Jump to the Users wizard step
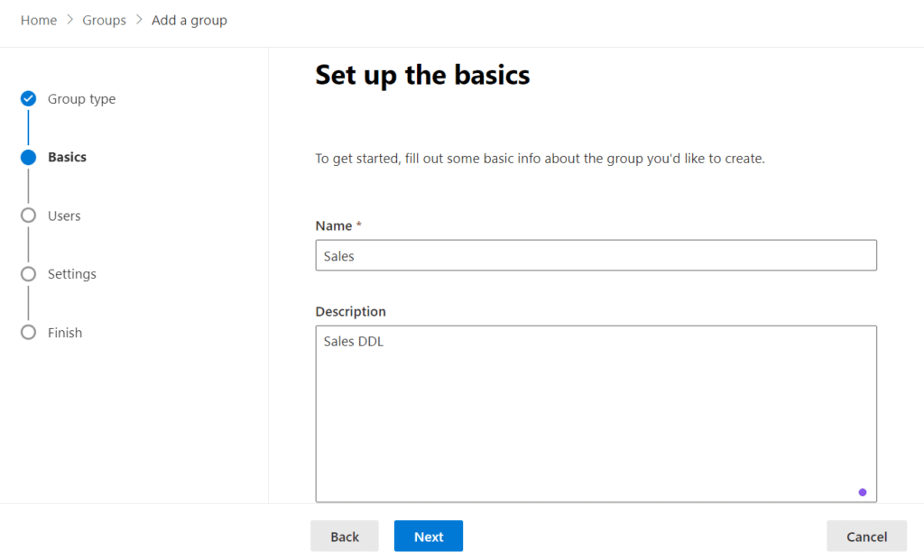Image resolution: width=924 pixels, height=560 pixels. [x=64, y=216]
